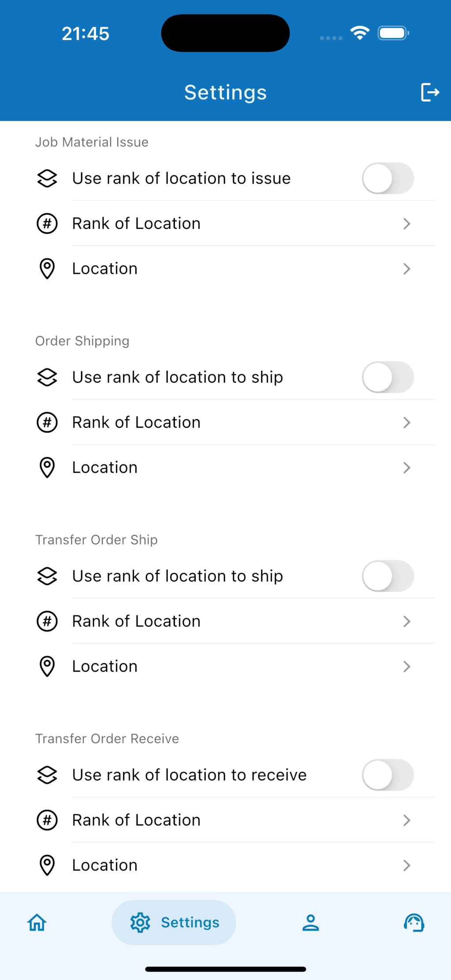
Task: Click the hash icon under Order Shipping
Action: [x=47, y=422]
